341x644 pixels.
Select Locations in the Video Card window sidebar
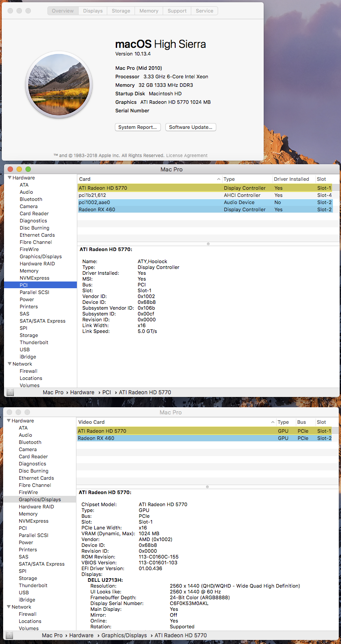coord(30,621)
